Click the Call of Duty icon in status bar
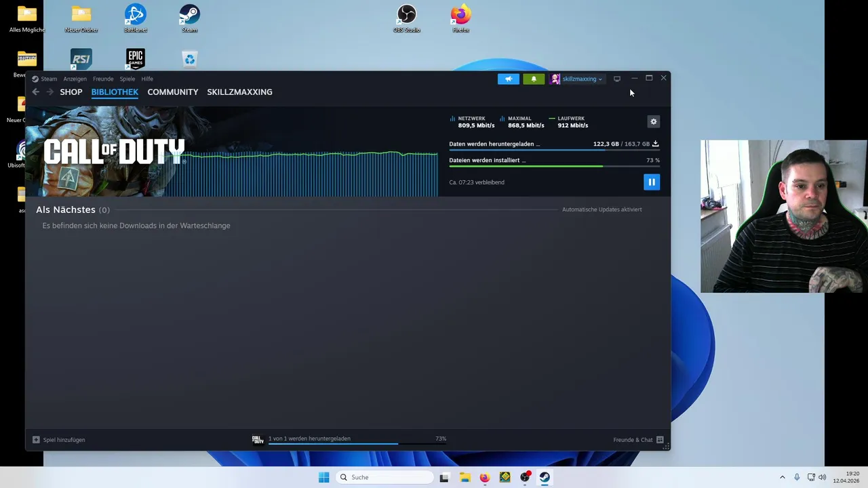The height and width of the screenshot is (488, 868). (258, 440)
